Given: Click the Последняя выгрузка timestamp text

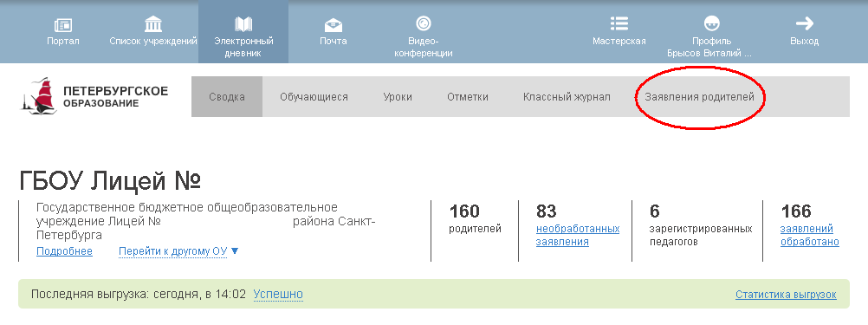Looking at the screenshot, I should [139, 294].
